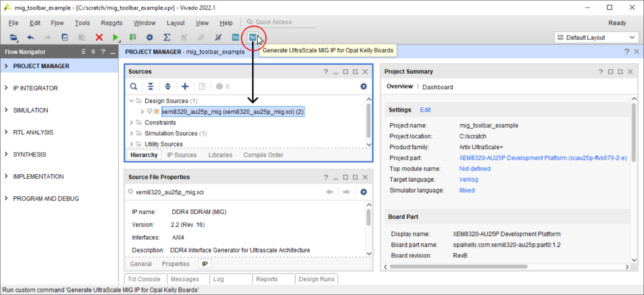Expand IMPLEMENTATION section
This screenshot has height=295, width=644.
[x=6, y=176]
